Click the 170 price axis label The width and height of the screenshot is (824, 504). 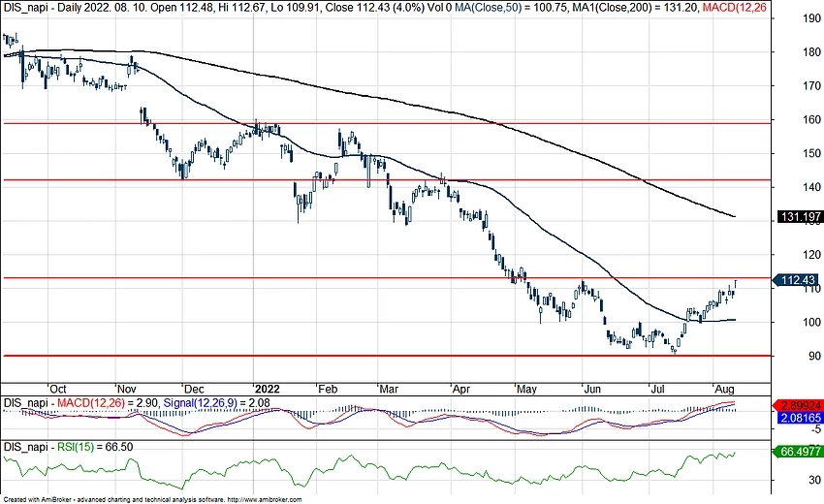click(811, 85)
